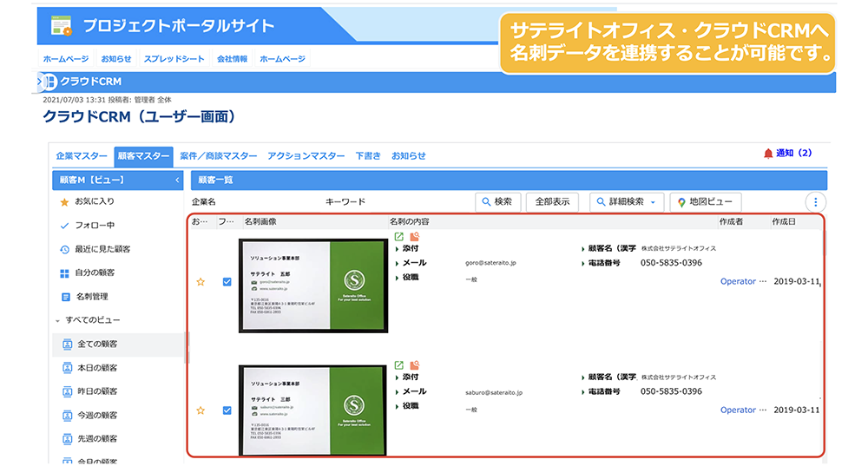
Task: Click the more dots beside Operator in the goro@sateraito.jp row
Action: (763, 282)
